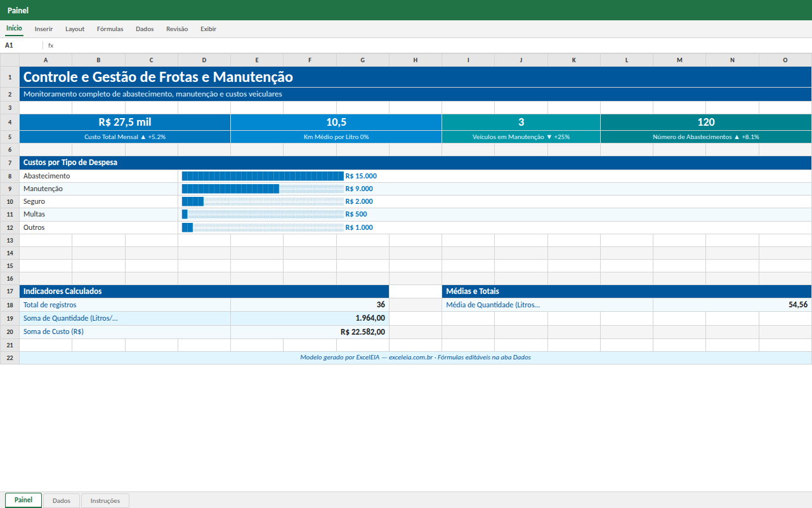The width and height of the screenshot is (812, 508).
Task: Open the Instruções sheet tab
Action: tap(105, 501)
